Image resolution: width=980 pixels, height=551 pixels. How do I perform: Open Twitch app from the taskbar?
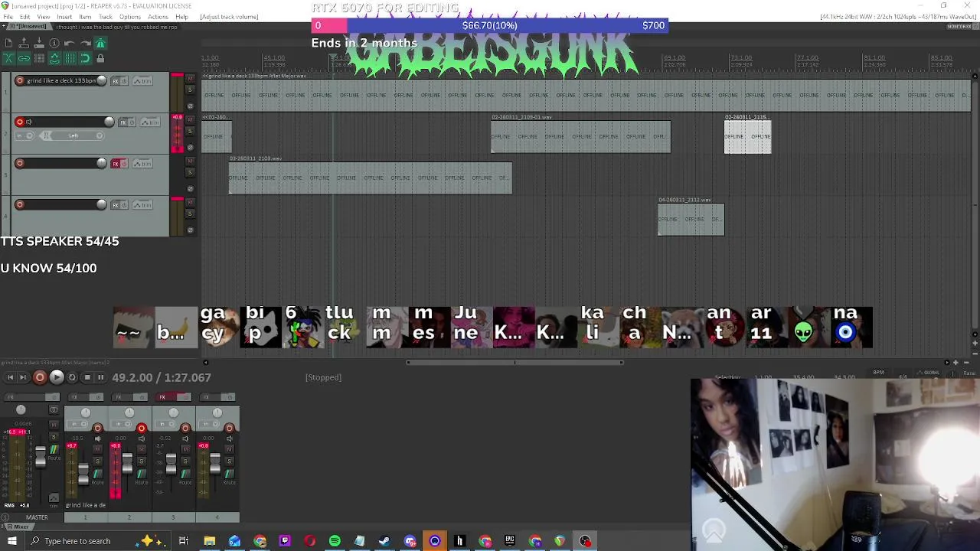(285, 541)
